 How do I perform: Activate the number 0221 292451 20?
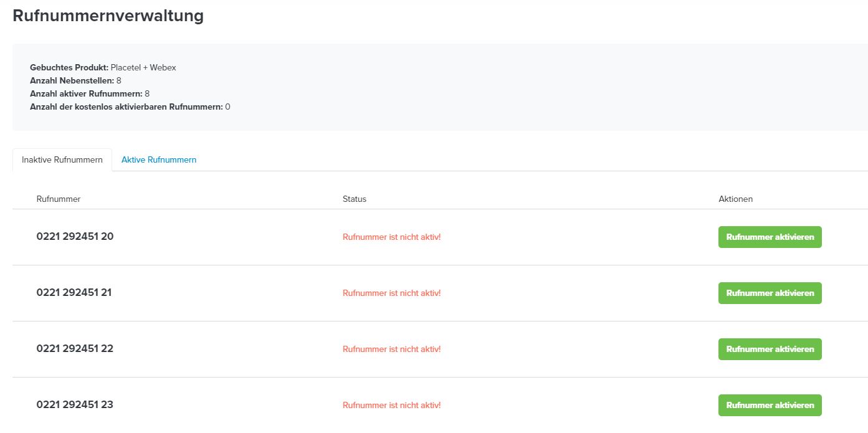pyautogui.click(x=770, y=237)
